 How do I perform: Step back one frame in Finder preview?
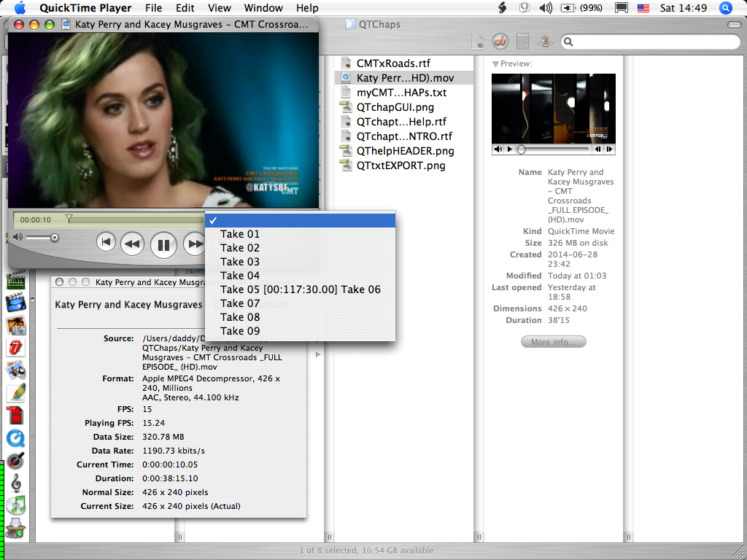click(x=598, y=149)
